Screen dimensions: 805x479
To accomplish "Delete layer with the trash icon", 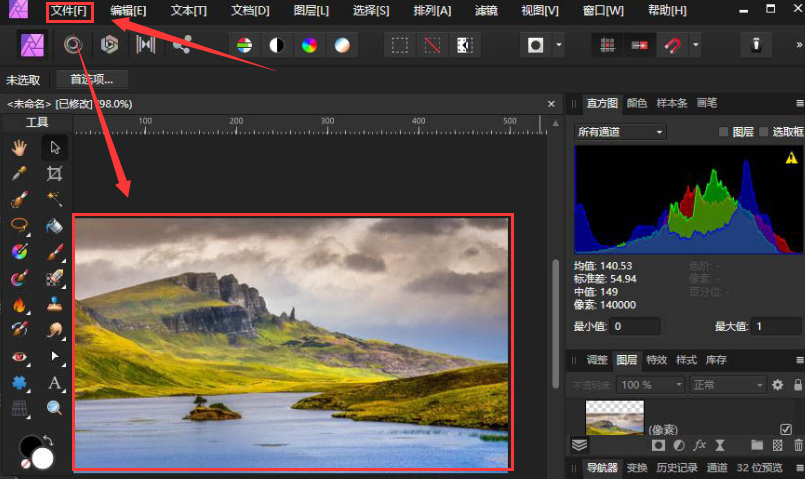I will 797,445.
